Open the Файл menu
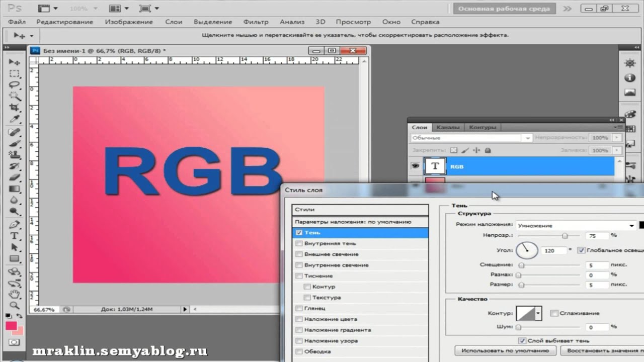This screenshot has height=362, width=644. point(17,22)
